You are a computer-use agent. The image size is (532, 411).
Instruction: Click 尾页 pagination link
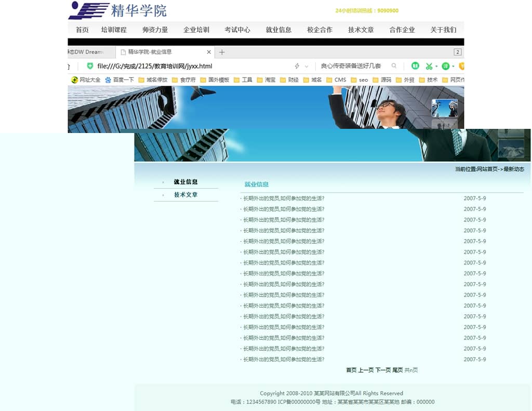click(397, 370)
